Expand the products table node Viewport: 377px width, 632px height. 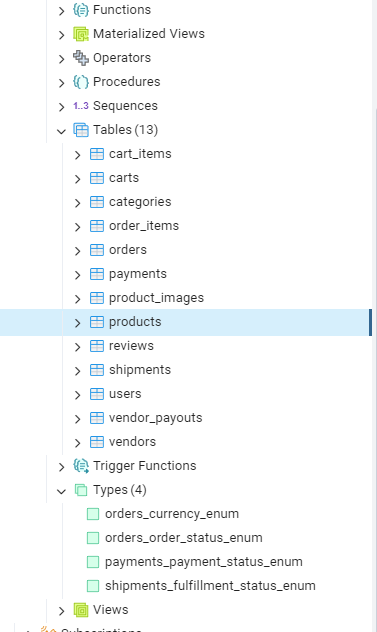[x=77, y=322]
